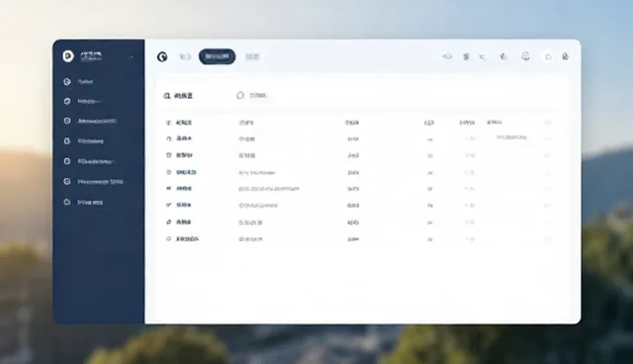Open the table row with the red icon
The height and width of the screenshot is (364, 633).
[358, 155]
